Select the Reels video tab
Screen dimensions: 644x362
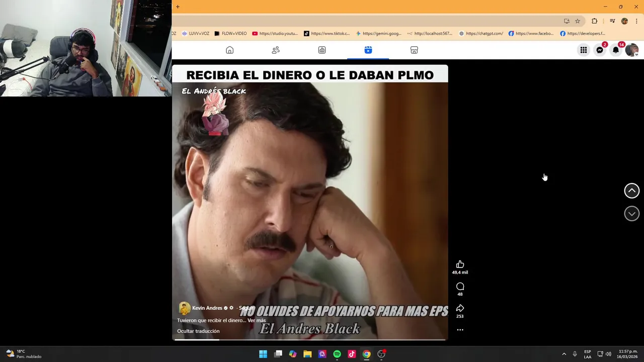pos(368,50)
